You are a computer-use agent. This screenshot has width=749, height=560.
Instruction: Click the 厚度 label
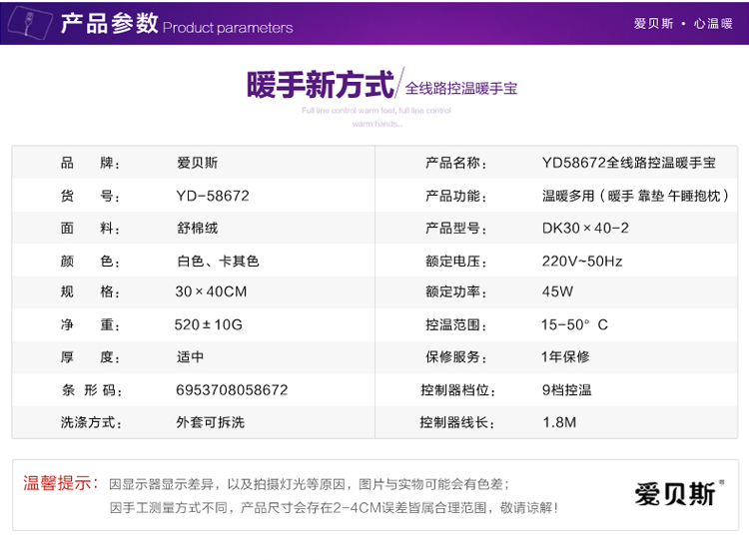[x=90, y=357]
